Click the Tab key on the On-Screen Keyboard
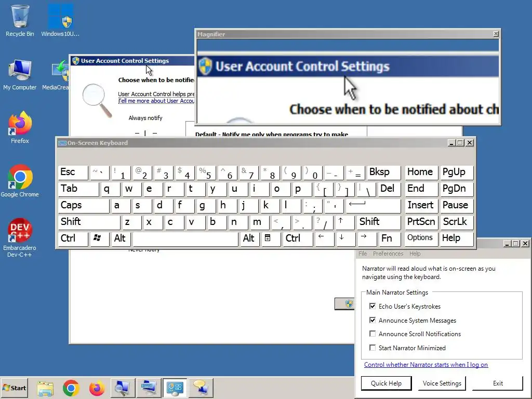The height and width of the screenshot is (399, 532). [x=78, y=189]
